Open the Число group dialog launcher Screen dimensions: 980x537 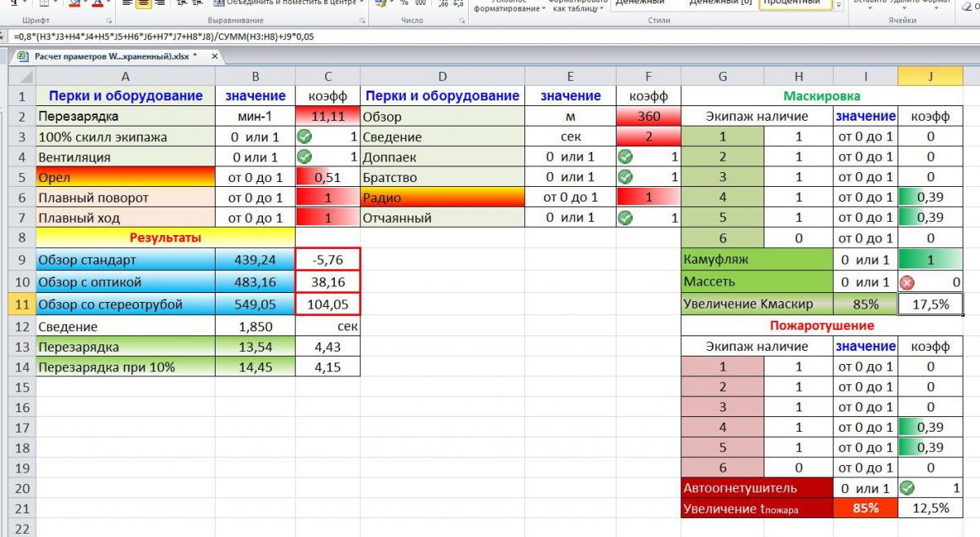point(462,20)
